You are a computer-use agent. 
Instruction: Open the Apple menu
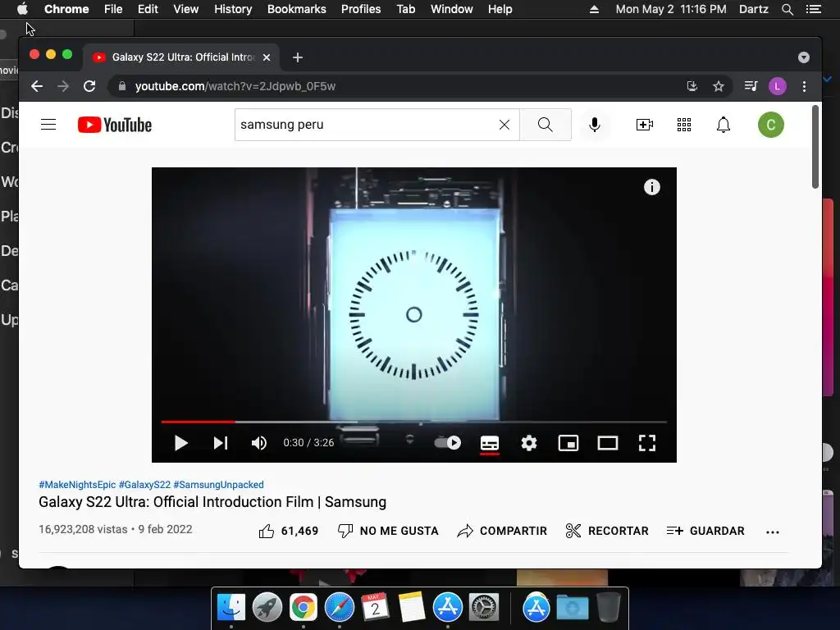(x=22, y=9)
